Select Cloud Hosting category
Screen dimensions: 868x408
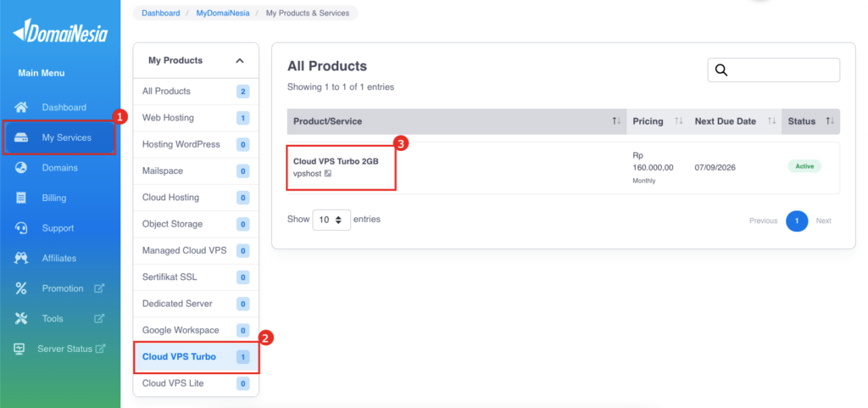[196, 198]
